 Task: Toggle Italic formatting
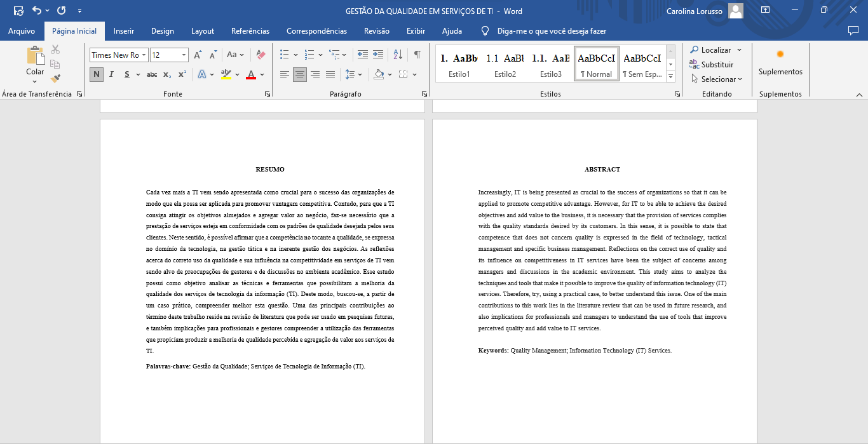pyautogui.click(x=112, y=74)
